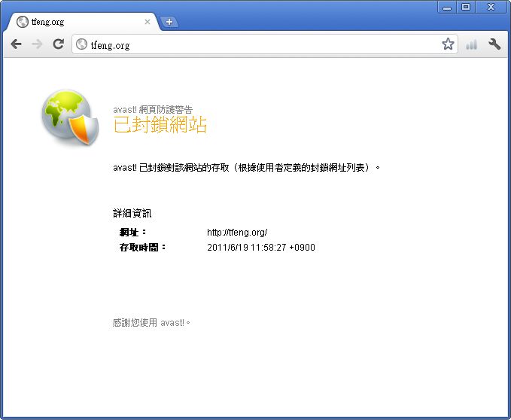Screen dimensions: 511x420
Task: Bookmark page with the star icon
Action: (x=448, y=44)
